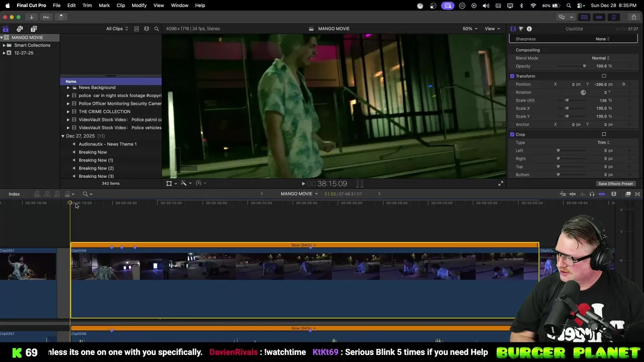Toggle the Browser panel button

[x=584, y=17]
